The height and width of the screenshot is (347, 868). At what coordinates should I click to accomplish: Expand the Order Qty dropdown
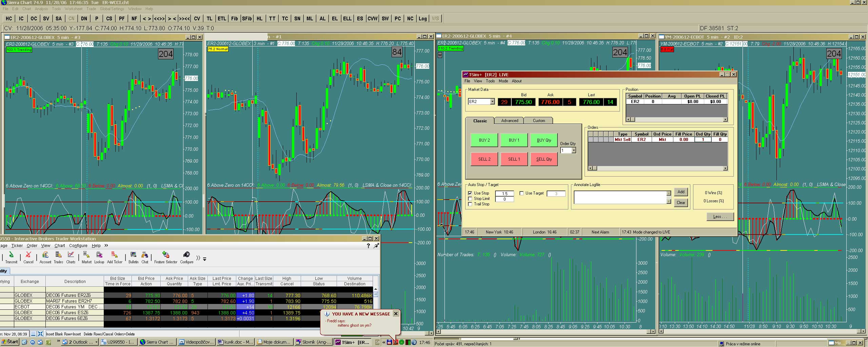pyautogui.click(x=574, y=150)
